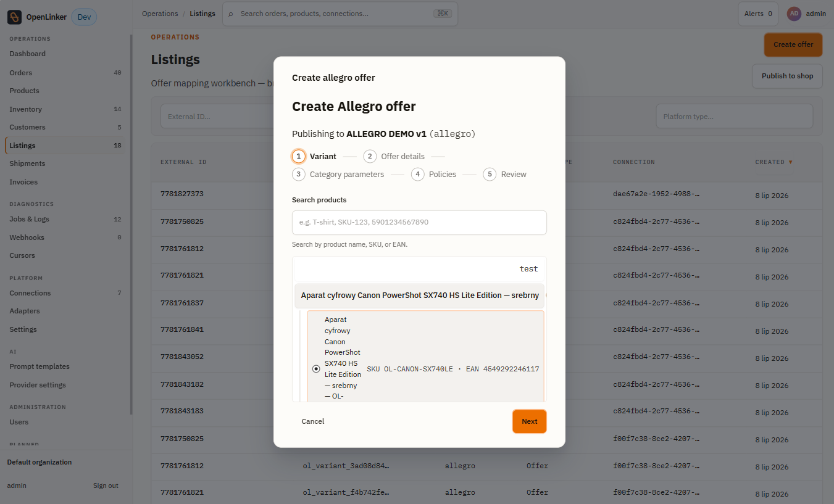This screenshot has width=834, height=504.
Task: Click the ol_variant_f4b742fe cell
Action: (x=346, y=493)
